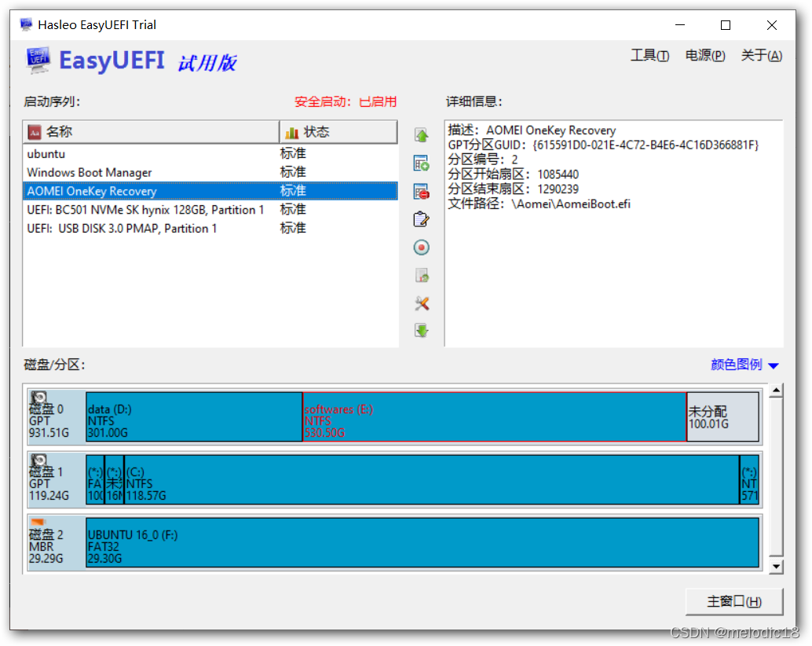Click disk list scrollbar up arrow
Image resolution: width=812 pixels, height=646 pixels.
776,391
